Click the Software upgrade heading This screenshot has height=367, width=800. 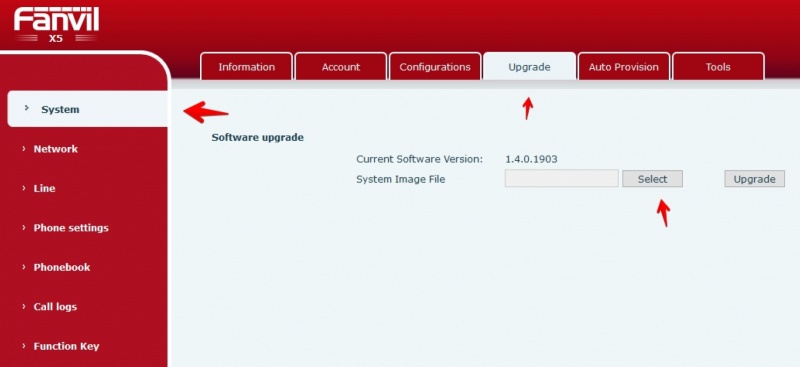point(258,137)
